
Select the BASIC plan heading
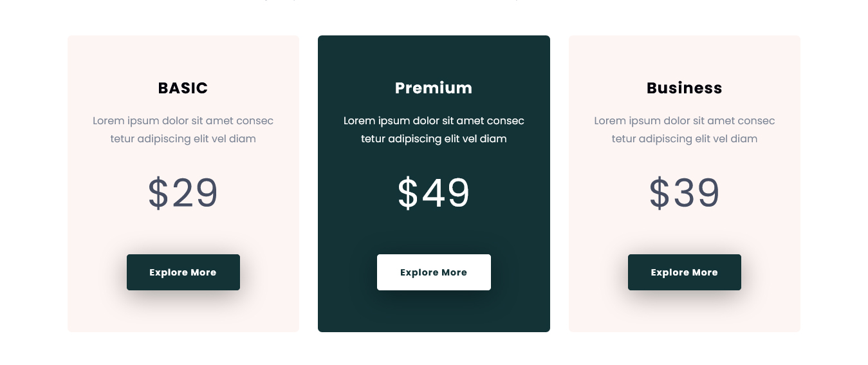point(183,88)
